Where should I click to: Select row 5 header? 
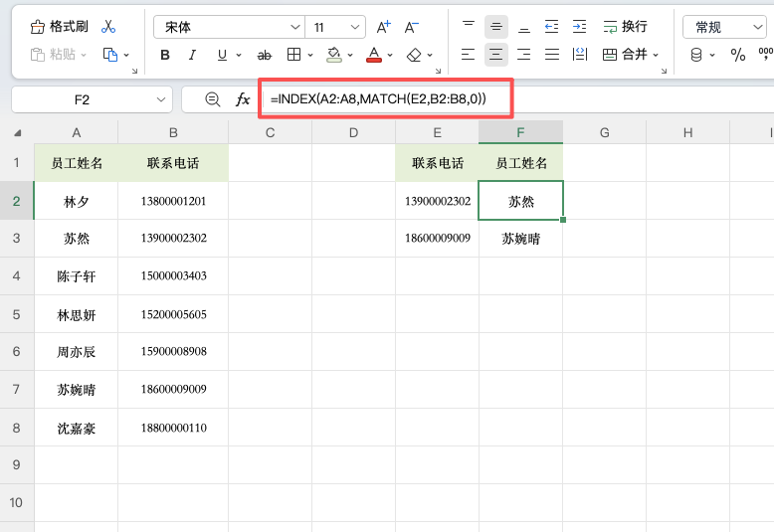17,314
